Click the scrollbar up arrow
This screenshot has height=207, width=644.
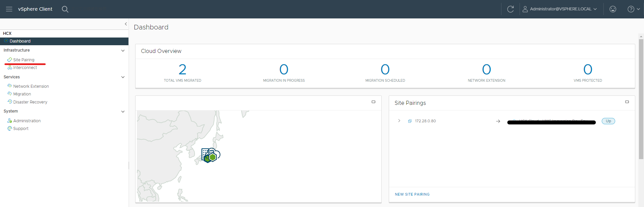pyautogui.click(x=641, y=37)
